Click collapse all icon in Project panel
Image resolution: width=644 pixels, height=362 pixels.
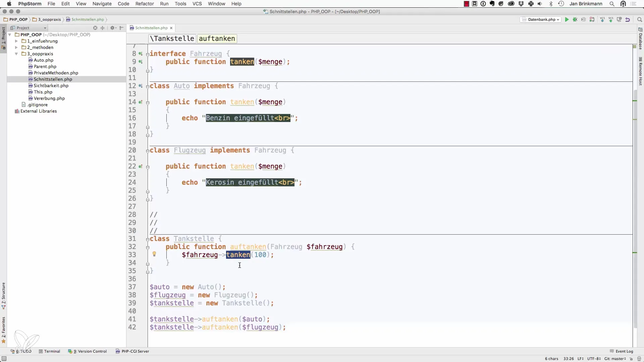(103, 28)
